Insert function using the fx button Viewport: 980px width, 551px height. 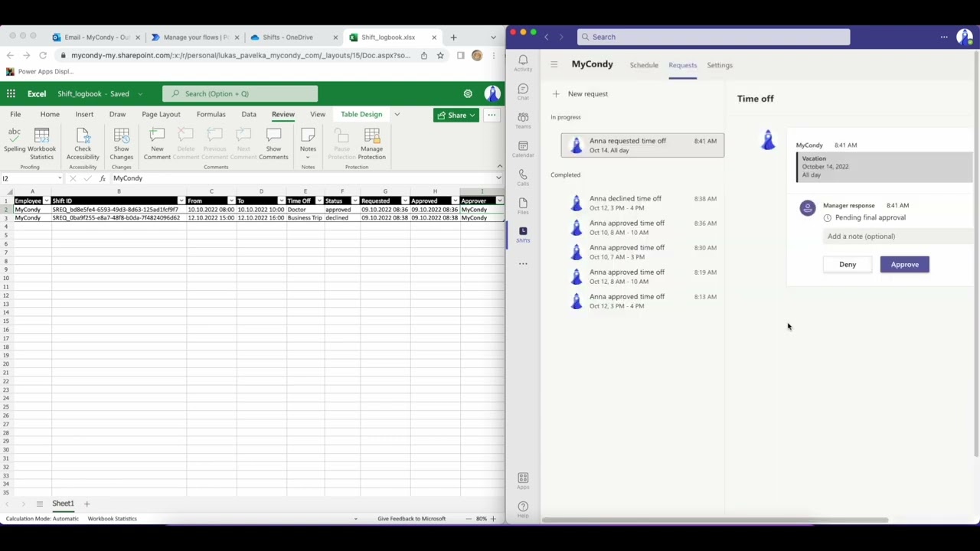tap(102, 178)
